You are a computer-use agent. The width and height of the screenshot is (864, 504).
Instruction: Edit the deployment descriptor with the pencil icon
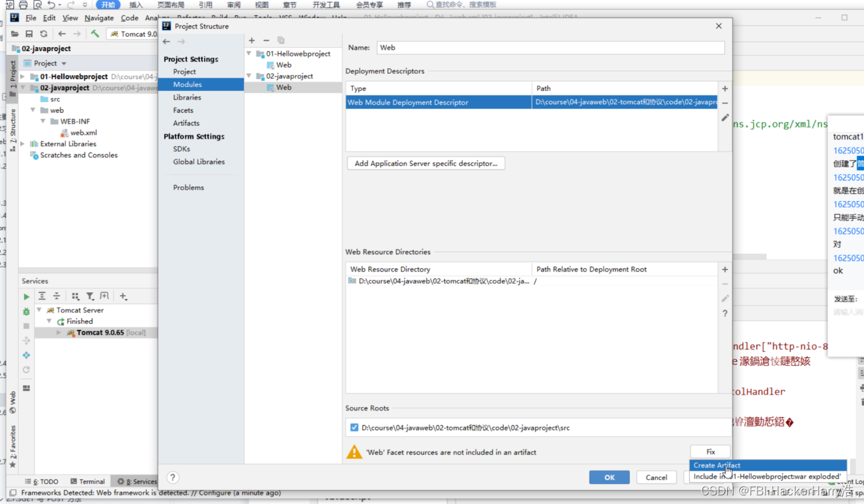point(725,118)
